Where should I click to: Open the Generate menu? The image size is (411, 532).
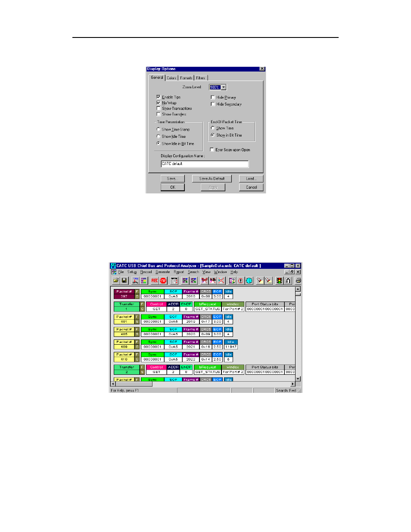162,272
